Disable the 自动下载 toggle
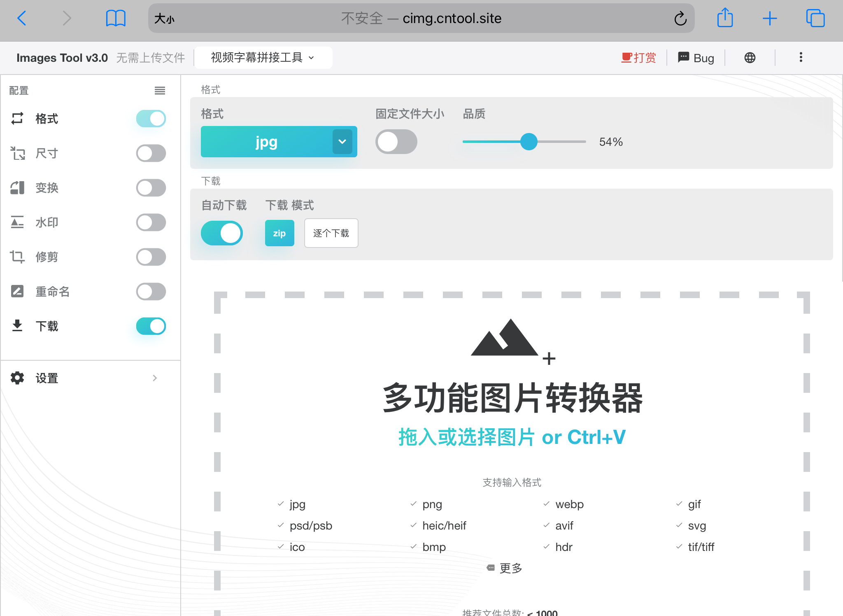The height and width of the screenshot is (616, 843). point(222,233)
